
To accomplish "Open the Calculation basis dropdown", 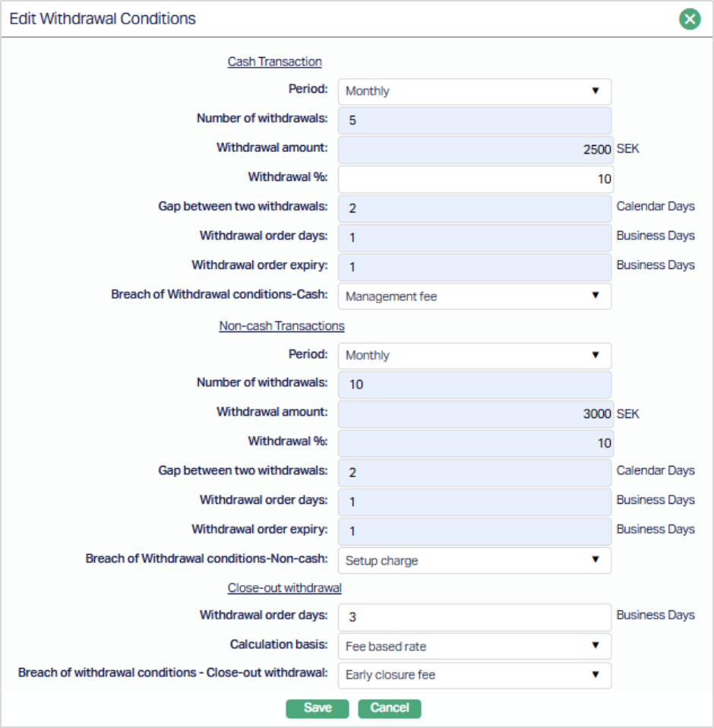I will (474, 646).
